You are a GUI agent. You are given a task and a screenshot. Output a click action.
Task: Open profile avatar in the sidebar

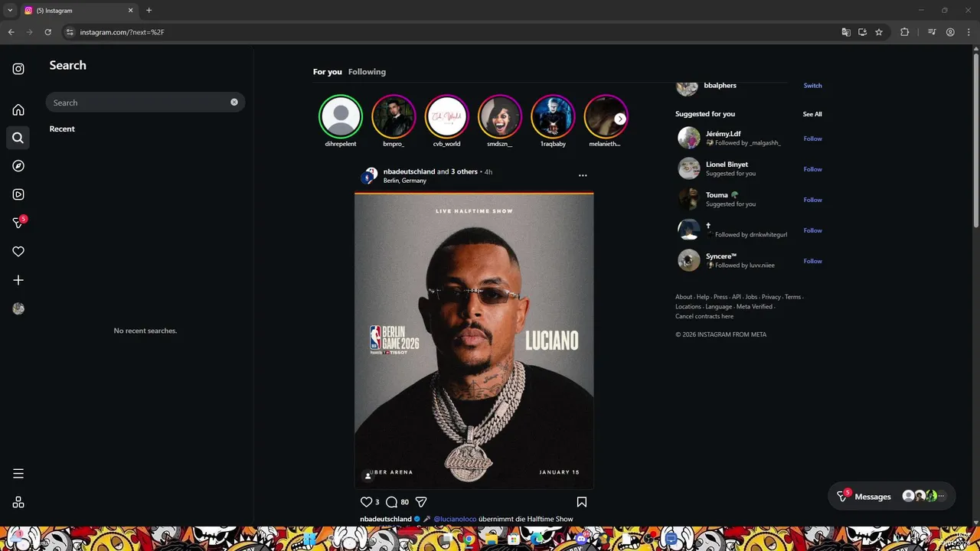tap(18, 308)
